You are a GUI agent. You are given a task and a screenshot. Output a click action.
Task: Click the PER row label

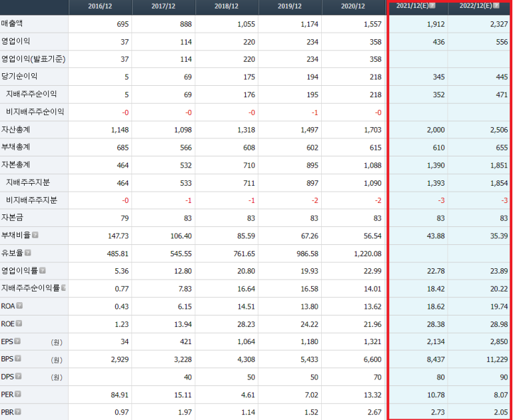click(7, 395)
